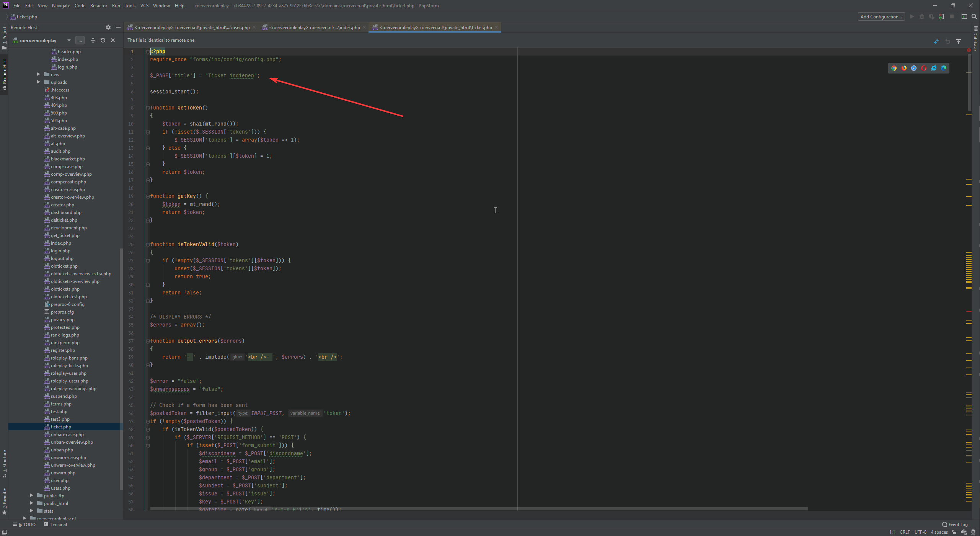980x536 pixels.
Task: Open the Refactor menu
Action: point(98,6)
